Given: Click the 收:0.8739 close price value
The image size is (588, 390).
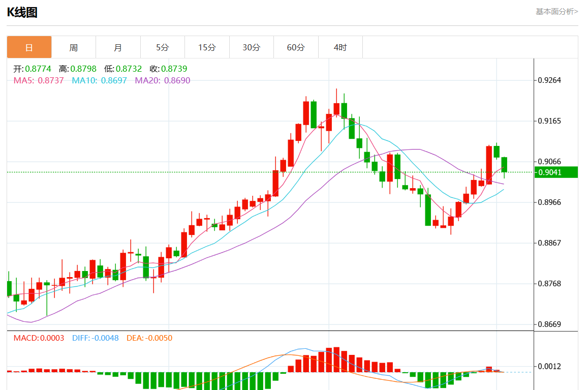Looking at the screenshot, I should click(168, 69).
